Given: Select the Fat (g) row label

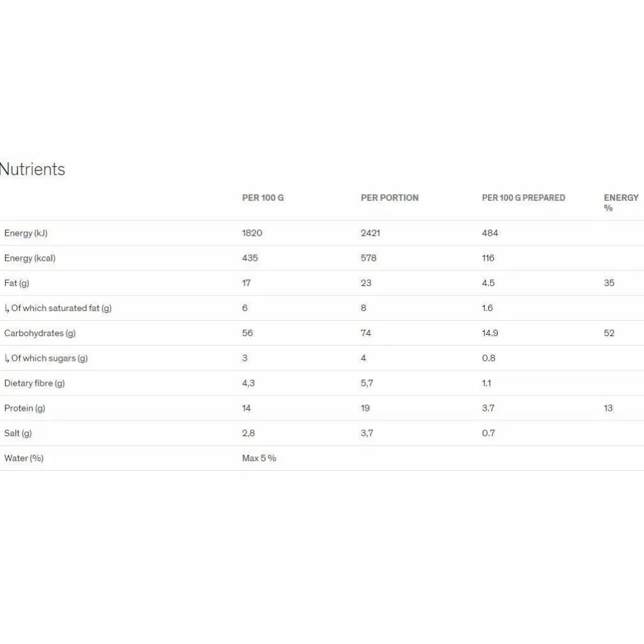Looking at the screenshot, I should 17,283.
